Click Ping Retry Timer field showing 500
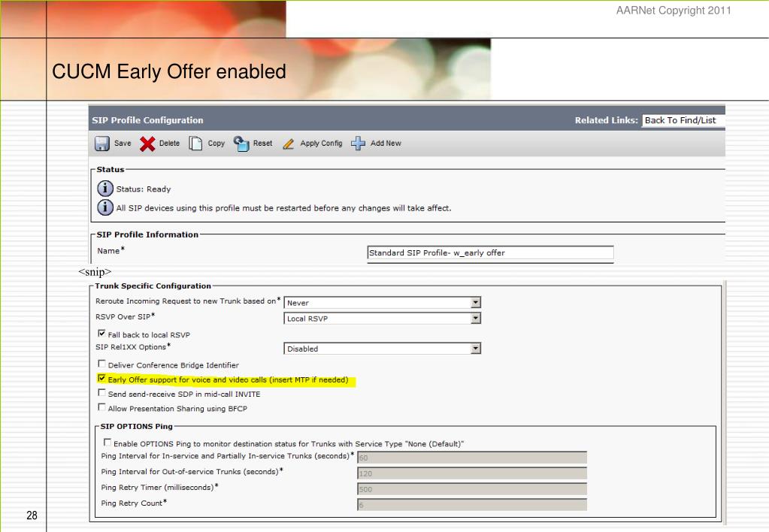The width and height of the screenshot is (769, 532). [x=472, y=489]
